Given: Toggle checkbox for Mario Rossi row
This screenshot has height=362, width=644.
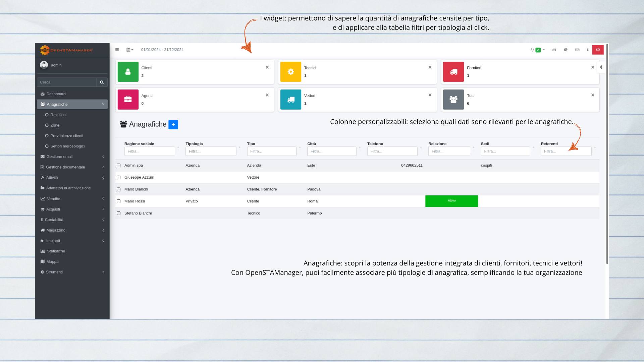Looking at the screenshot, I should coord(118,201).
